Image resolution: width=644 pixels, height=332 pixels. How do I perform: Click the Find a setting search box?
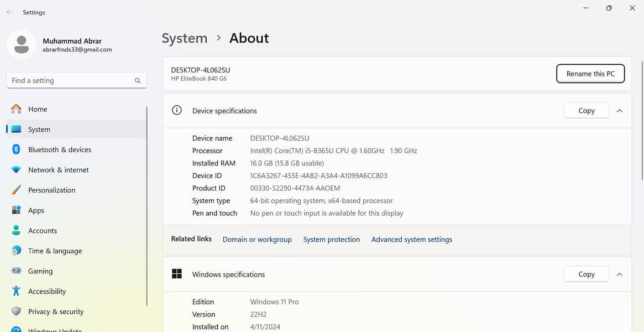click(72, 80)
